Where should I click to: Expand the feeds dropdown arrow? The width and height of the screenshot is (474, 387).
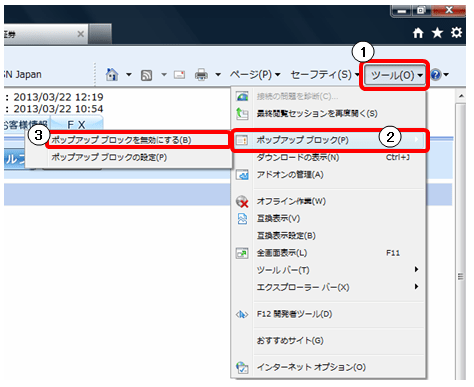(x=164, y=75)
